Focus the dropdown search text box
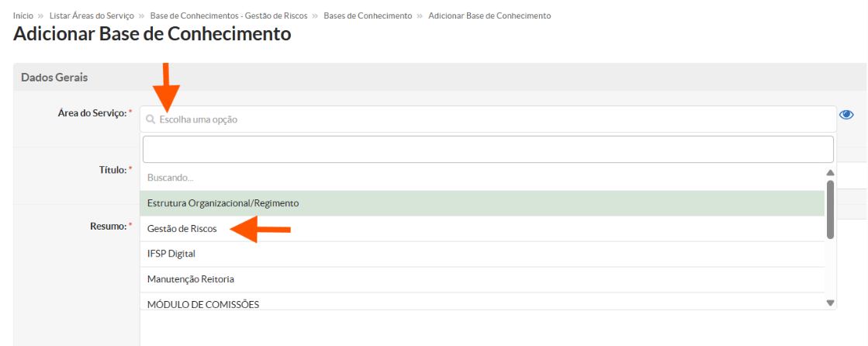Image resolution: width=868 pixels, height=346 pixels. coord(488,150)
